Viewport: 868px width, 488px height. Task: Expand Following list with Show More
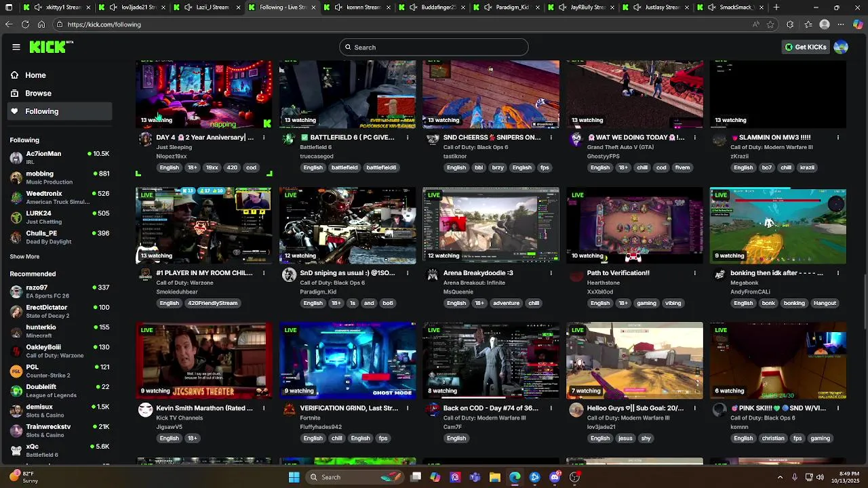[x=24, y=257]
